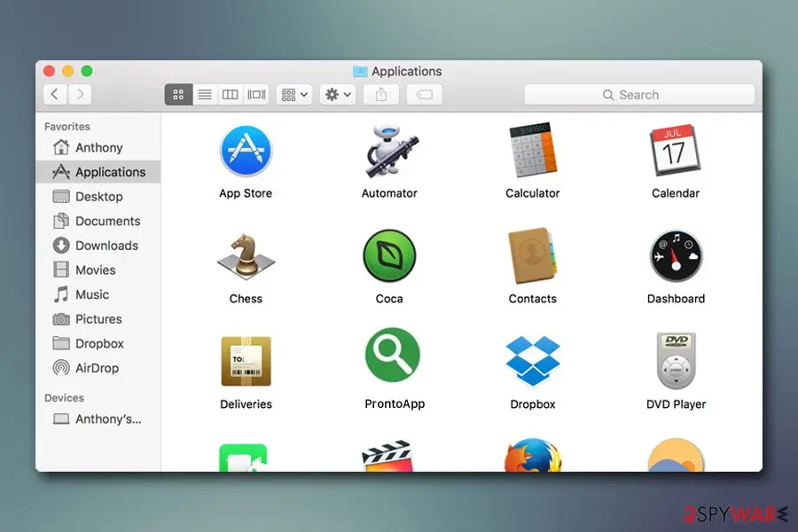Click the 'Calendar' label text
The height and width of the screenshot is (532, 798).
[676, 193]
